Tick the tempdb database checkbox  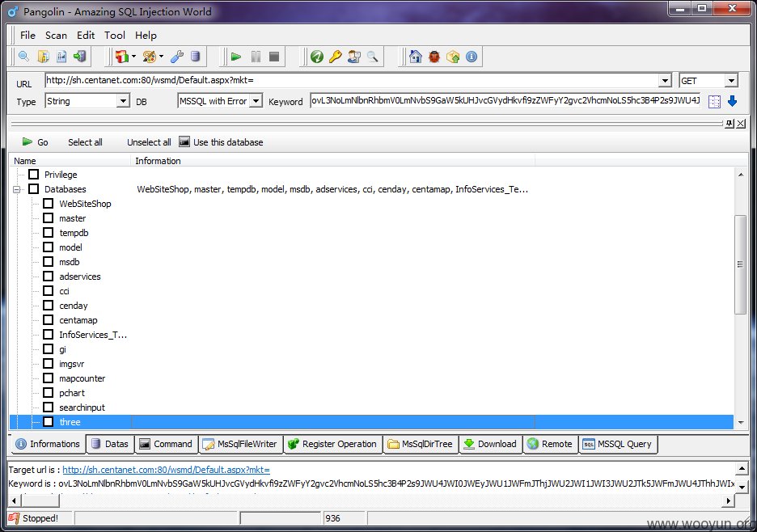tap(49, 232)
